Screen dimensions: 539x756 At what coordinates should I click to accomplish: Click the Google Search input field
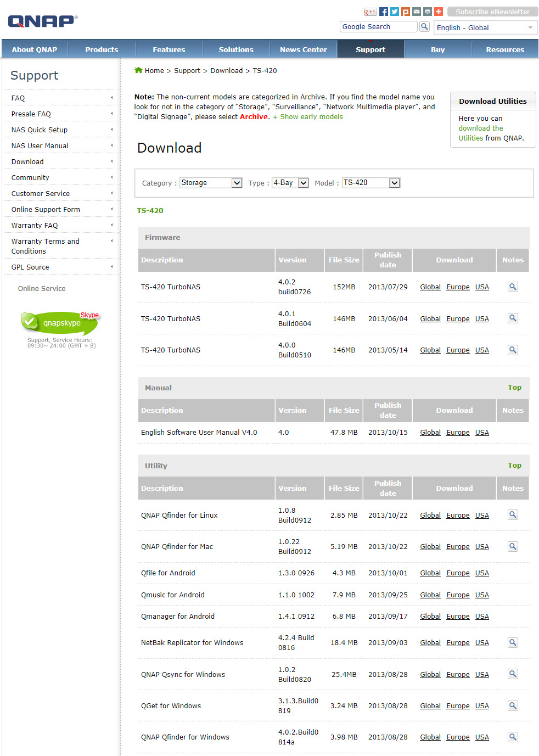(x=379, y=26)
